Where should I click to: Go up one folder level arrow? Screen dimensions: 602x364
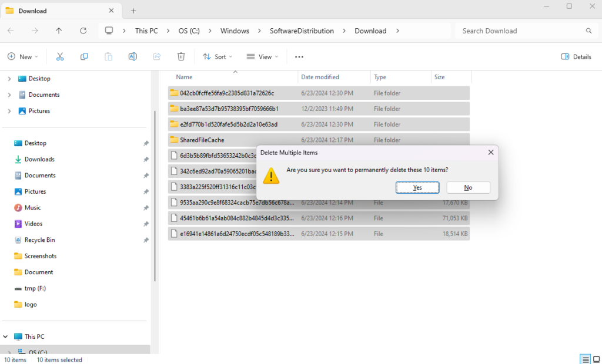(59, 31)
